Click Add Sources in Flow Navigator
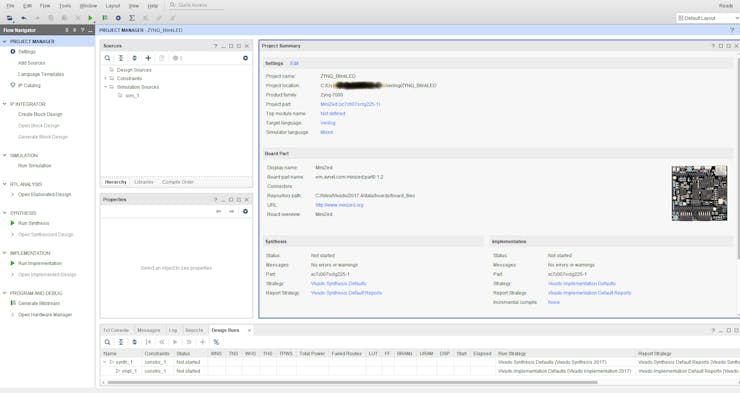Viewport: 740px width, 393px height. [32, 63]
